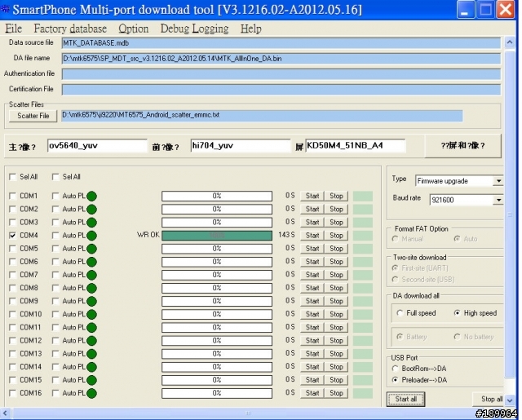Screen dimensions: 522x420
Task: Click Start for COM16
Action: click(312, 393)
